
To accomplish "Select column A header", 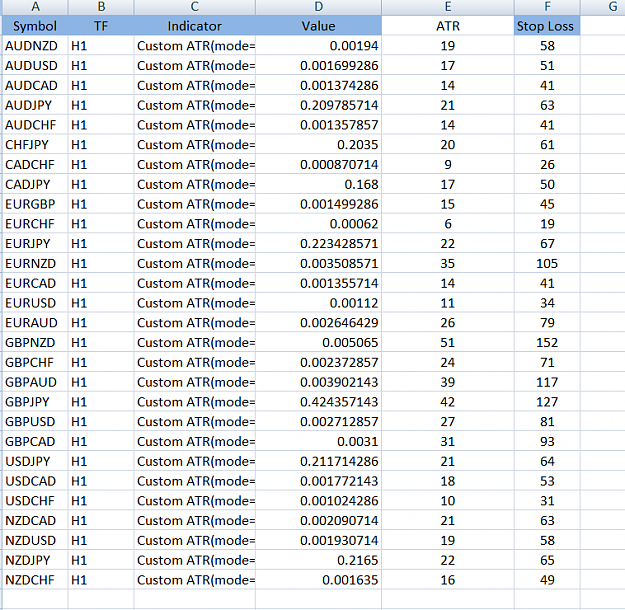I will pyautogui.click(x=35, y=7).
